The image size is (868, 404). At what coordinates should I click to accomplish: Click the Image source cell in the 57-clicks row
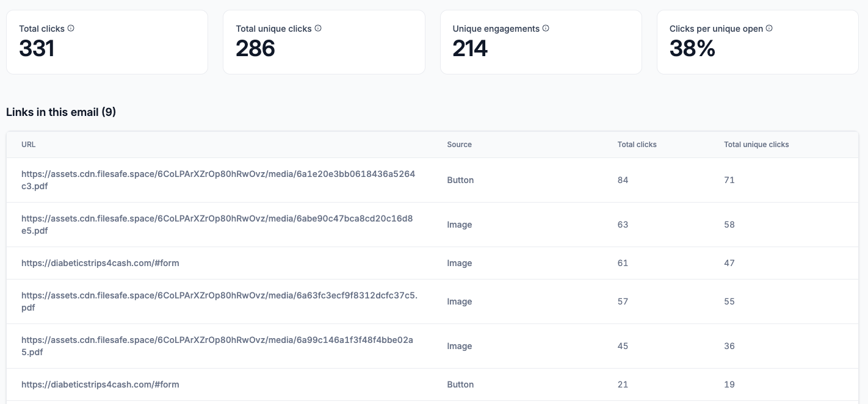tap(459, 301)
